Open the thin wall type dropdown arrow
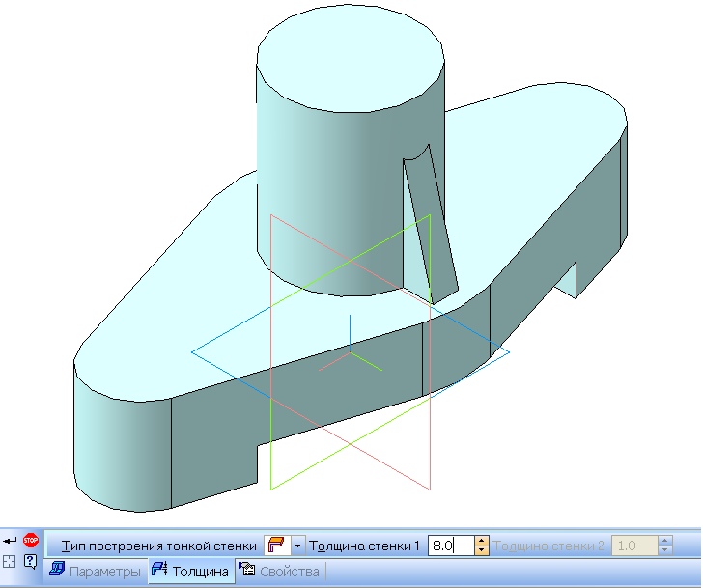703x588 pixels. coord(297,546)
